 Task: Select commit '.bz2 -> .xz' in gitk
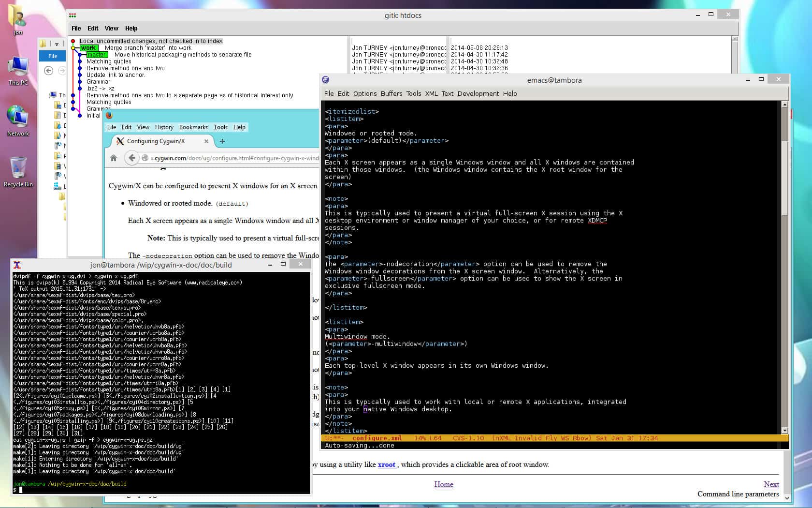[101, 89]
